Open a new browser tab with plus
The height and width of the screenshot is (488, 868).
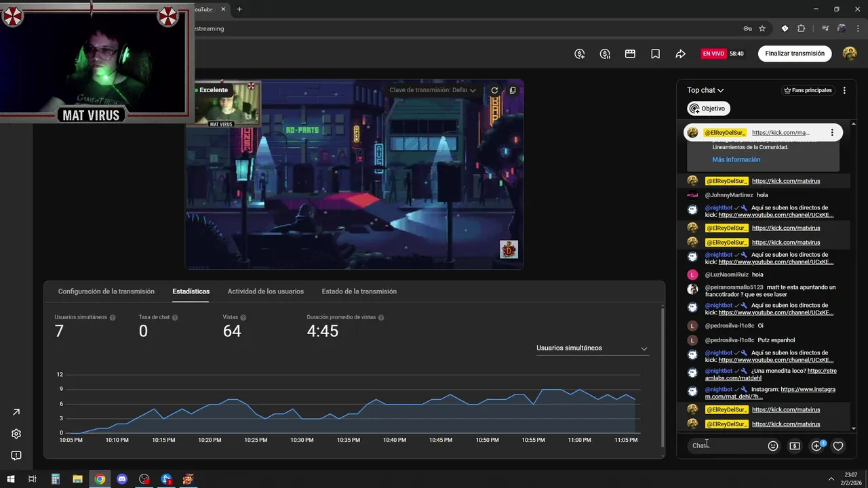tap(239, 9)
